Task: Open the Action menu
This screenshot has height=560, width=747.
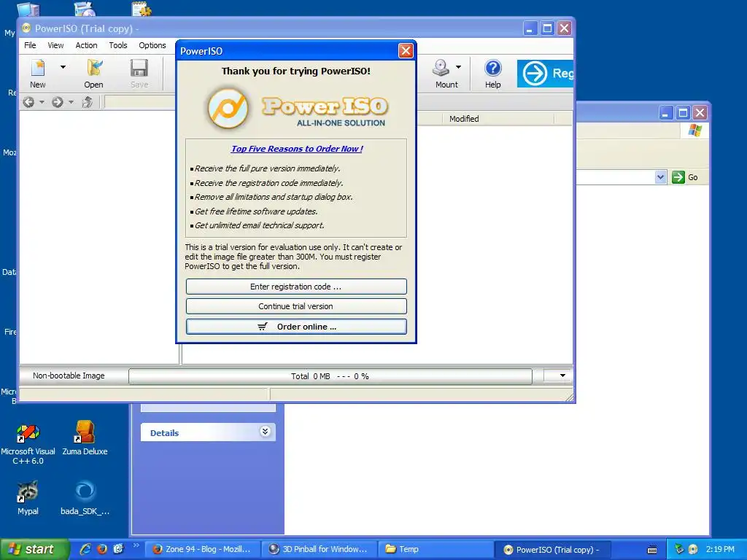Action: [86, 45]
